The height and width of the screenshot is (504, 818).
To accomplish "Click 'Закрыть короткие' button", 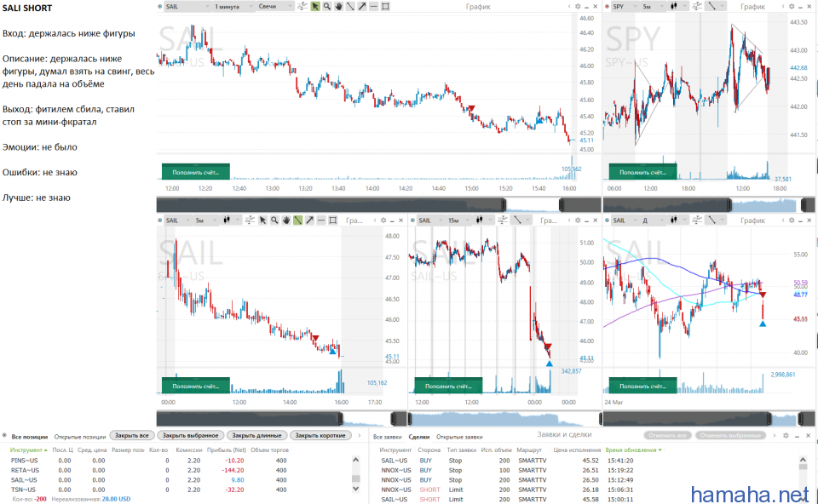I will [320, 435].
